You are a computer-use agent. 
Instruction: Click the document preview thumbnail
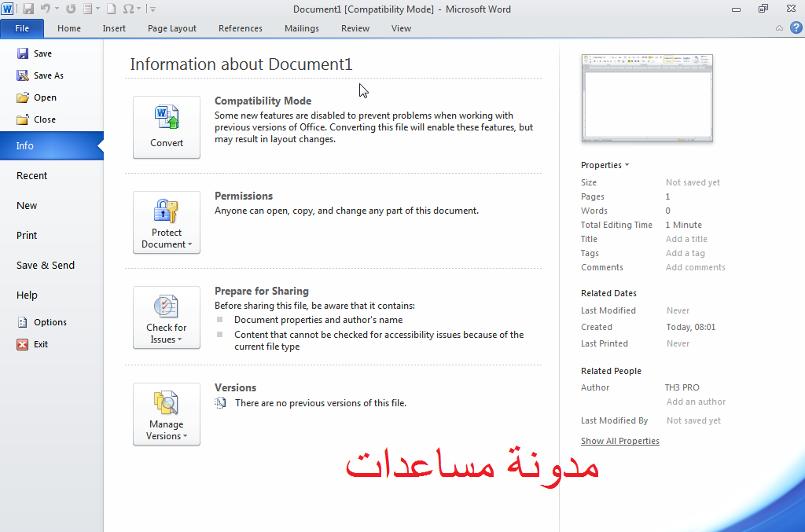(x=647, y=98)
